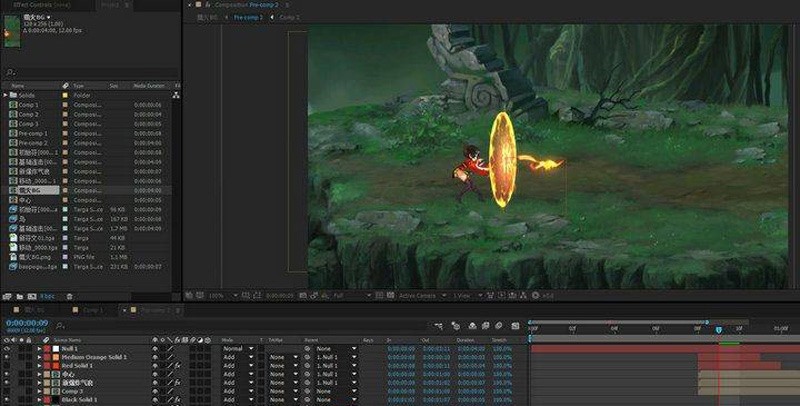
Task: Toggle the motion blur timeline icon
Action: [x=499, y=325]
